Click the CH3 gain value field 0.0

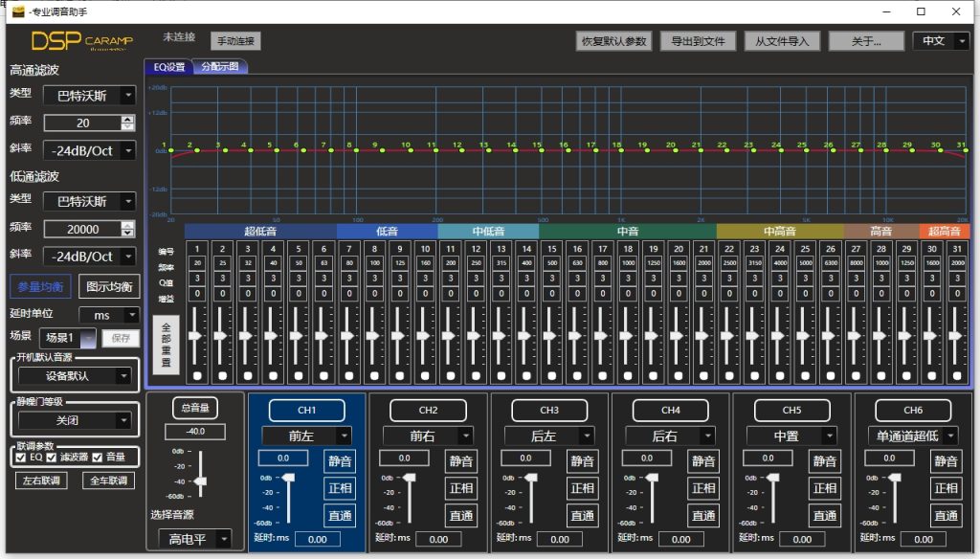pyautogui.click(x=525, y=458)
